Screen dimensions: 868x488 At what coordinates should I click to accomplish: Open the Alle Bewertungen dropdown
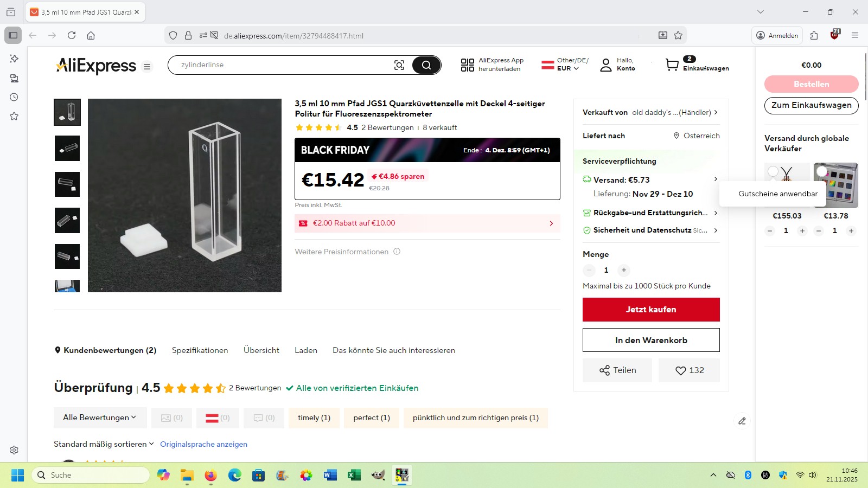(x=100, y=418)
